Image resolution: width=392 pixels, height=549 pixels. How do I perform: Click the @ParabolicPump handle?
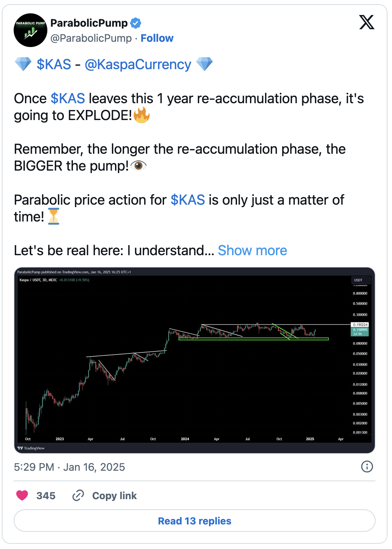pyautogui.click(x=91, y=38)
